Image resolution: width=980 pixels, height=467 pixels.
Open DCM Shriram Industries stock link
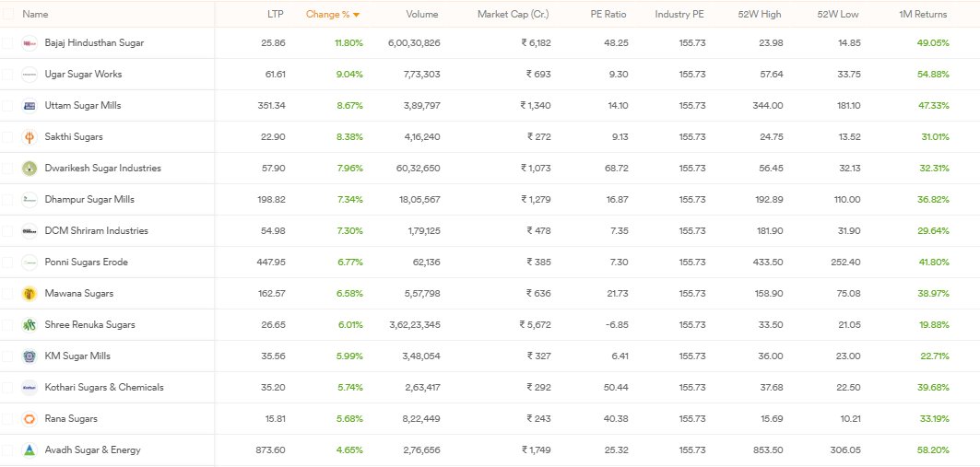click(96, 231)
